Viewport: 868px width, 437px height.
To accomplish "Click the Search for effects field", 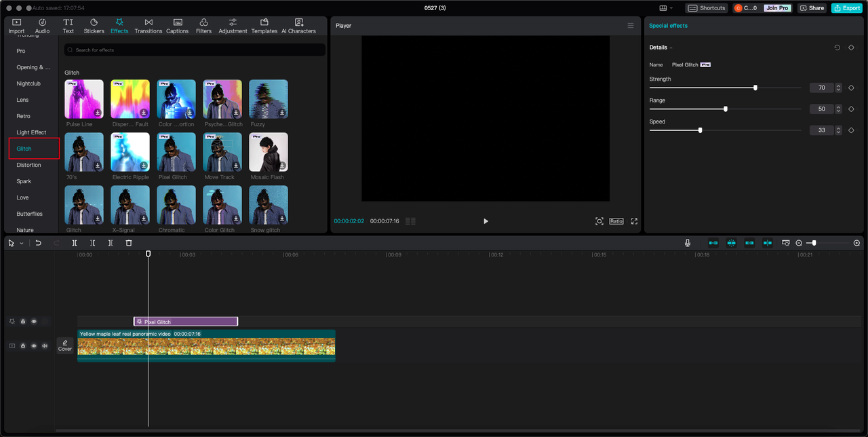I will [195, 50].
